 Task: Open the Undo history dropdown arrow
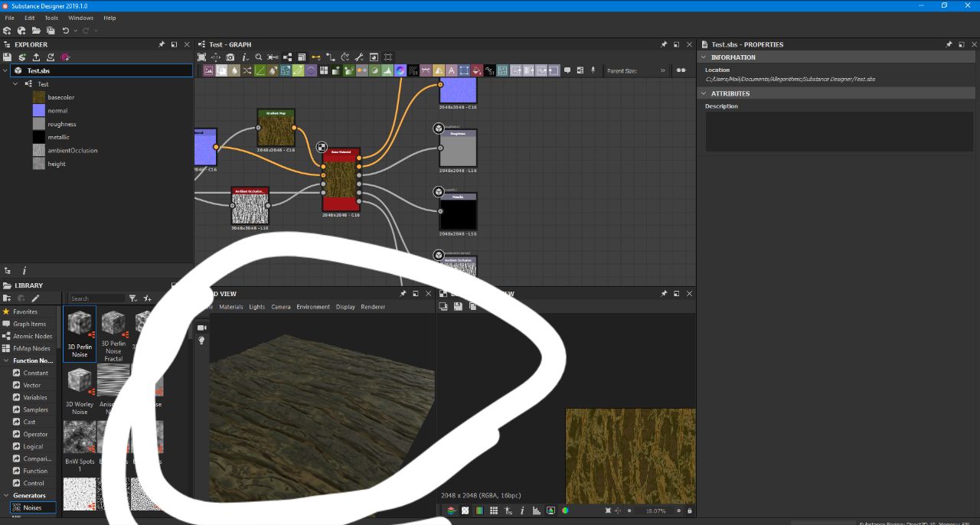pyautogui.click(x=75, y=31)
